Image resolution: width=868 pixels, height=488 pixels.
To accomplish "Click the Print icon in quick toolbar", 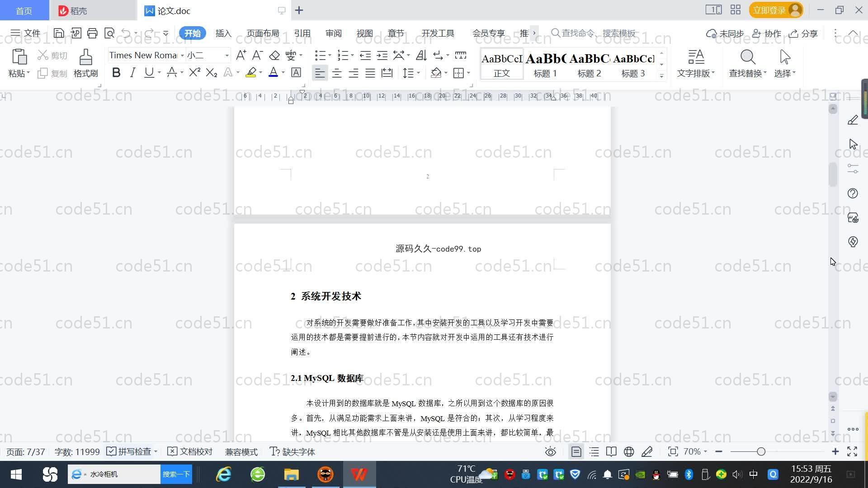I will click(x=92, y=33).
